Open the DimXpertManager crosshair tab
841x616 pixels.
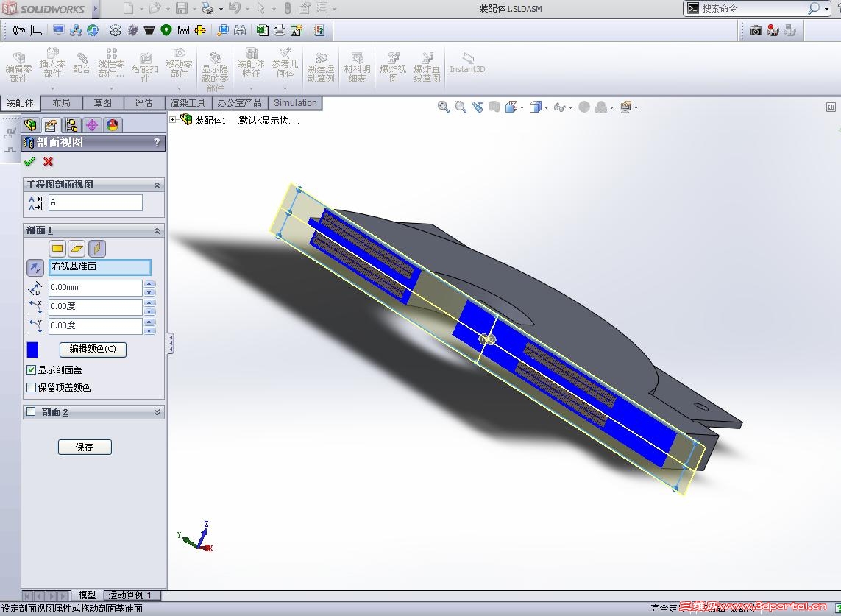coord(92,125)
